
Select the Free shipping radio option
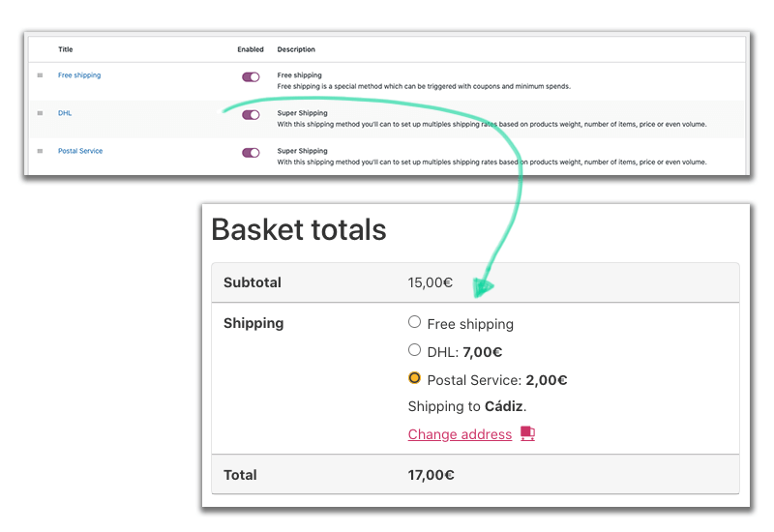coord(415,322)
